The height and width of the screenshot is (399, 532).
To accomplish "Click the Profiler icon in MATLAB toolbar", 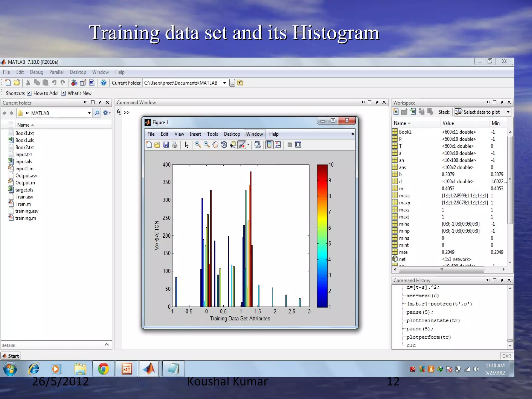I will (x=92, y=83).
